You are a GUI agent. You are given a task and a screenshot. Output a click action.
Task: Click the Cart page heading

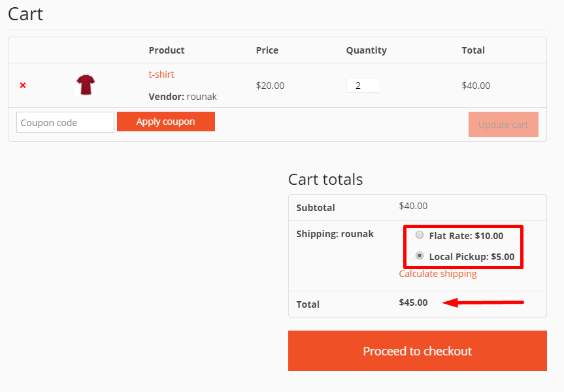tap(25, 14)
